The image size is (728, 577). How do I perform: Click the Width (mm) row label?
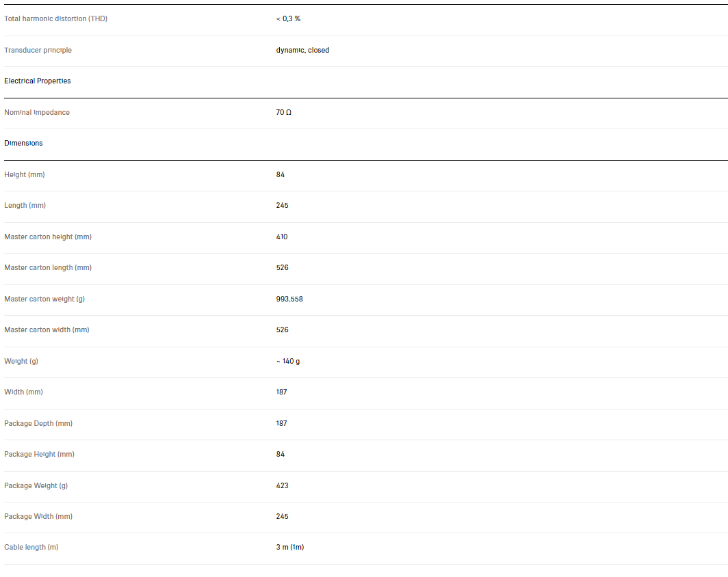(x=24, y=392)
